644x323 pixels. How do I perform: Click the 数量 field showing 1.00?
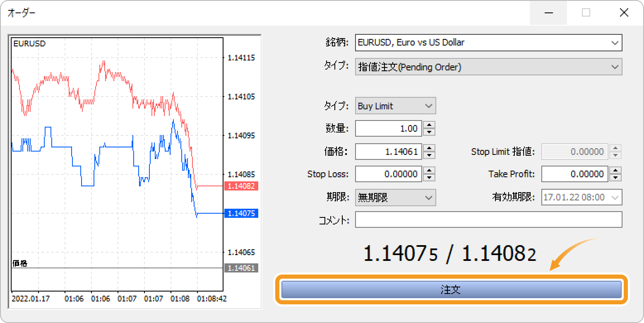(x=389, y=128)
